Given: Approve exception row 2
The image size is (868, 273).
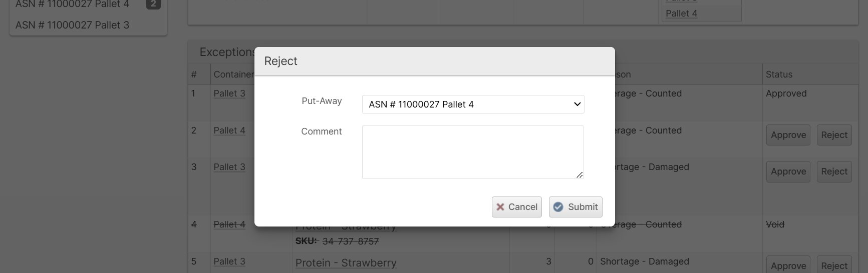Looking at the screenshot, I should pos(788,135).
